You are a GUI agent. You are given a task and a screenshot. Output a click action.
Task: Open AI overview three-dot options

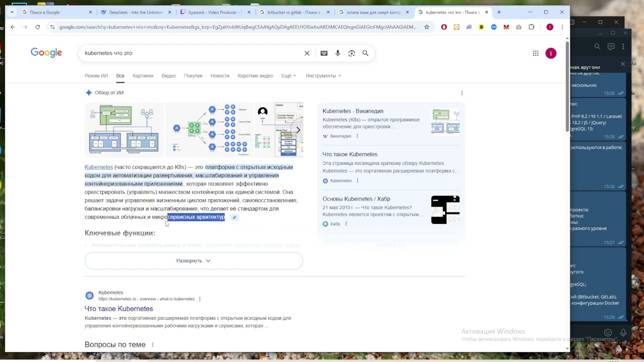pos(462,93)
